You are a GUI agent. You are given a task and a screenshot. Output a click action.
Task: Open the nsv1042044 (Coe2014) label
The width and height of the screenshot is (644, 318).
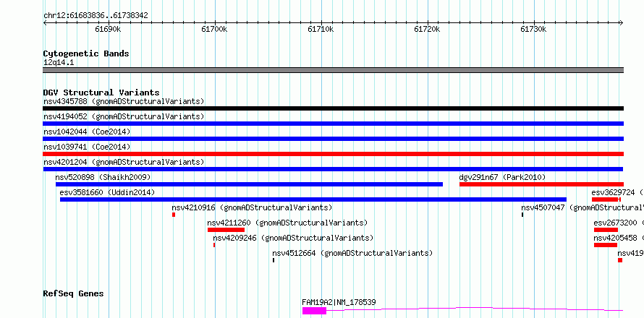87,132
